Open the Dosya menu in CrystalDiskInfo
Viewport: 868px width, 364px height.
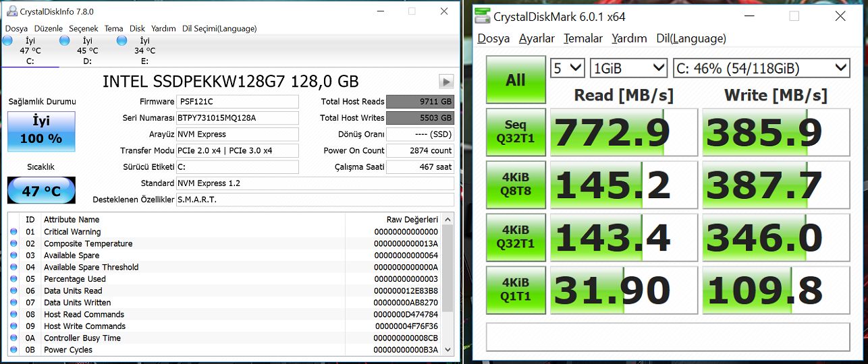(16, 28)
